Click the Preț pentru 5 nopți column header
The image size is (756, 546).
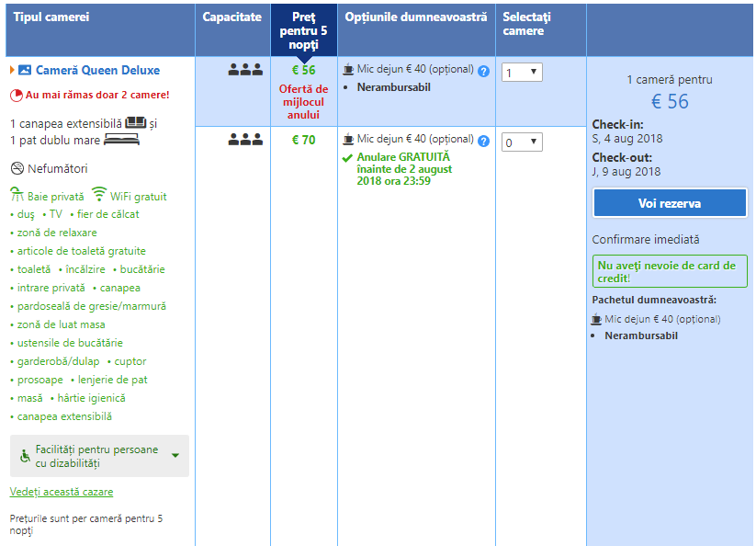tap(303, 30)
